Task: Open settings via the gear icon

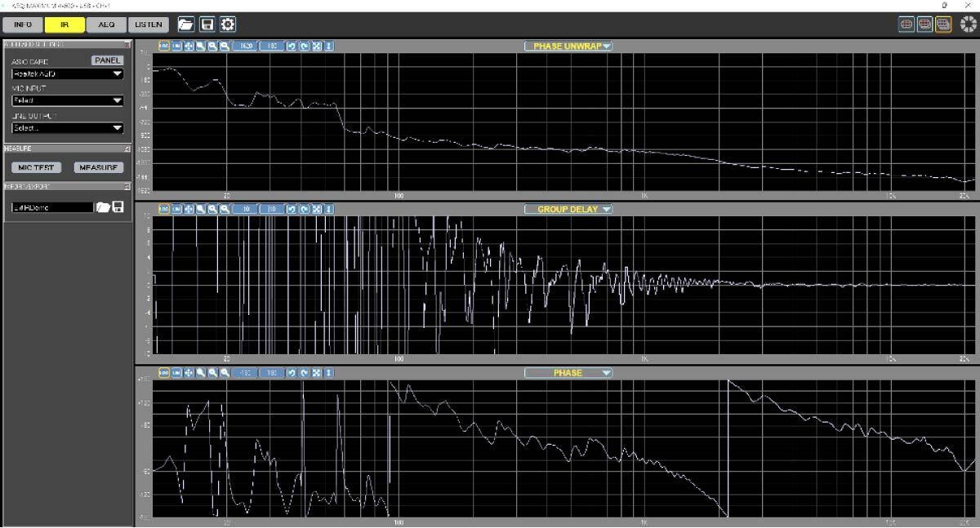Action: (x=228, y=24)
